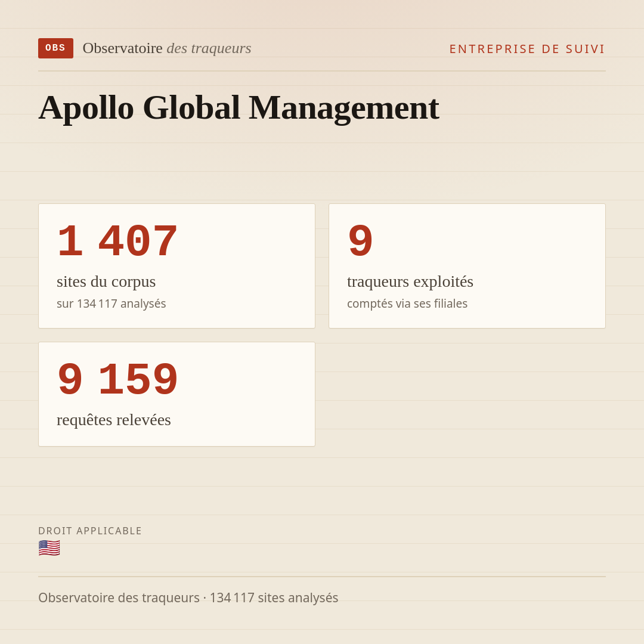
Task: Click the traqueurs exploités label
Action: point(410,281)
